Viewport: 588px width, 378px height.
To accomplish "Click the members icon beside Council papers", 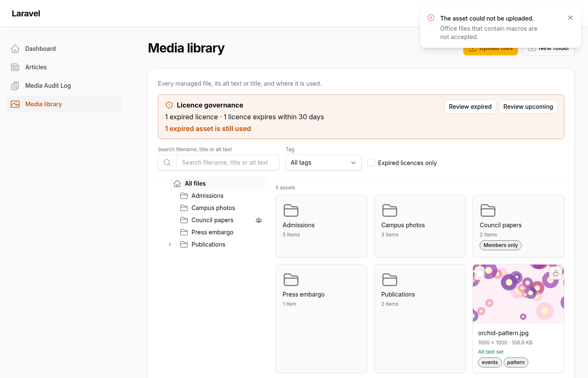I will [x=259, y=220].
